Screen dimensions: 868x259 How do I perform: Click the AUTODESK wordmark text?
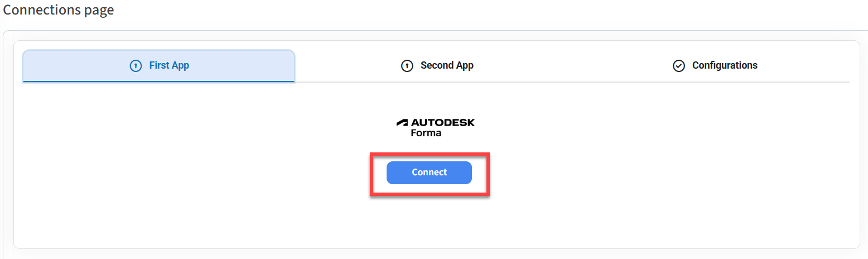[443, 122]
